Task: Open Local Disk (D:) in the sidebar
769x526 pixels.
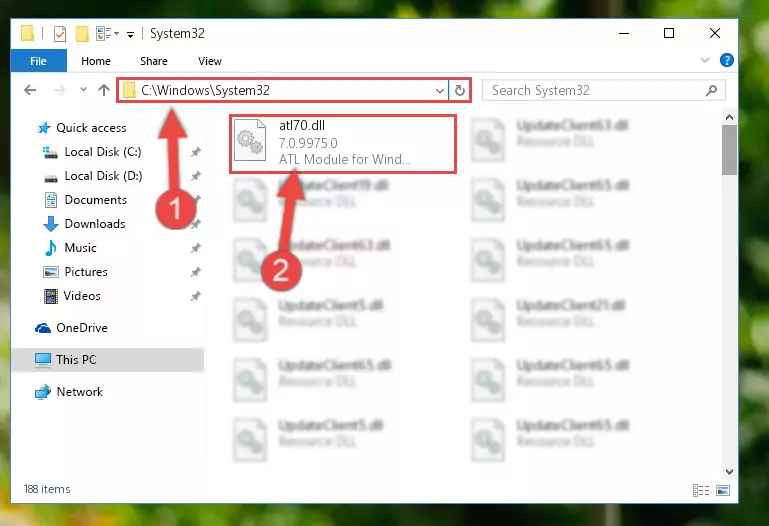Action: (x=103, y=176)
